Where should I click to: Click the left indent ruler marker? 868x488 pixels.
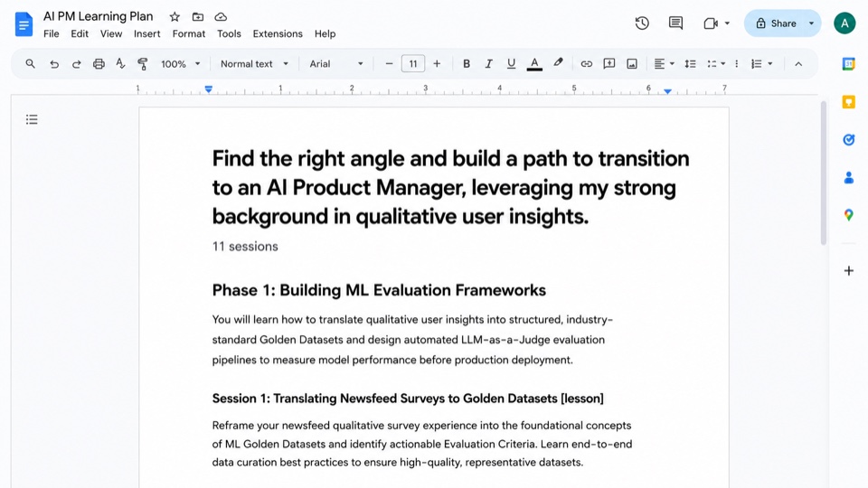(208, 89)
